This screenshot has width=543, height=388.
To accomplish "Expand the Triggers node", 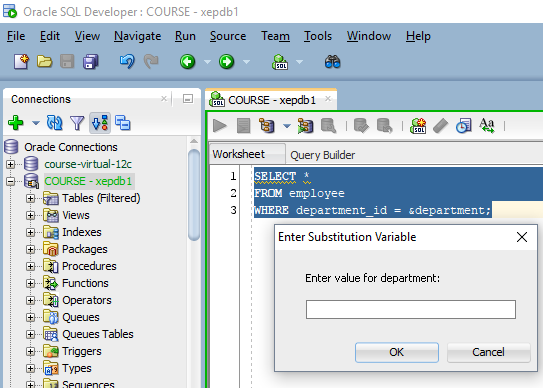I will [30, 351].
